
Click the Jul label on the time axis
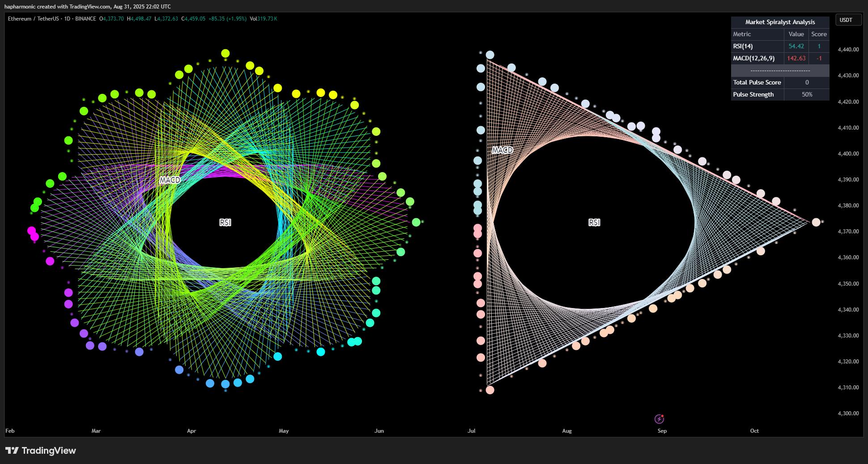pyautogui.click(x=471, y=431)
